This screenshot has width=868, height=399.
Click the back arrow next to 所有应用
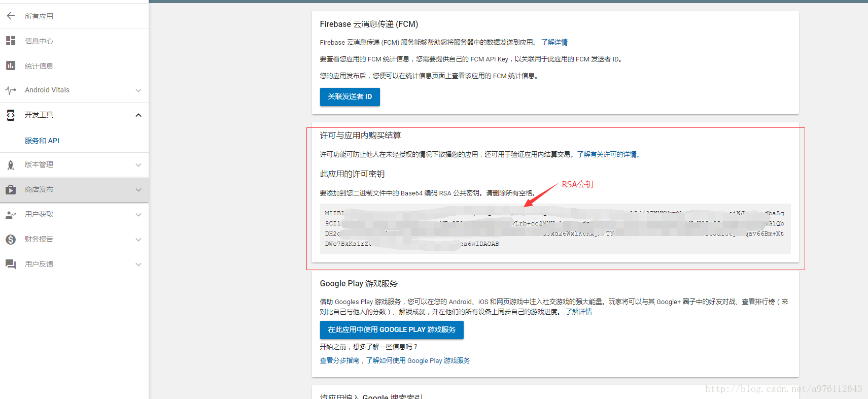11,16
